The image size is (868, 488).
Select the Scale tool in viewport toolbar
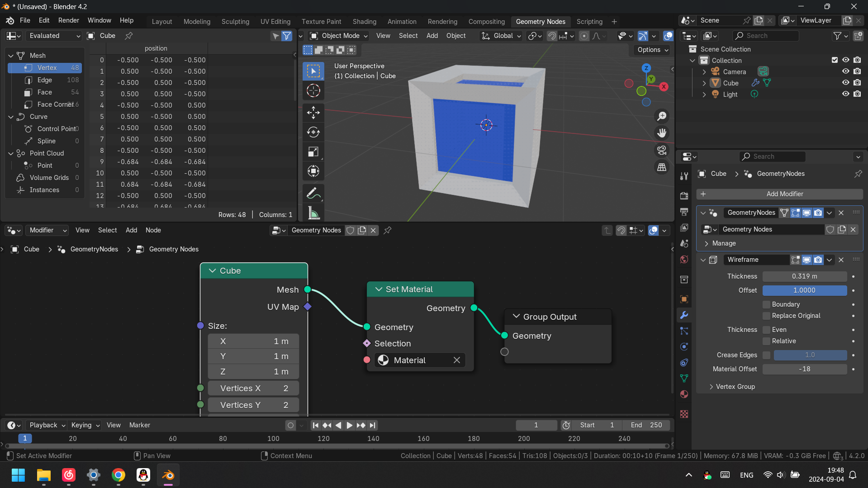tap(313, 152)
